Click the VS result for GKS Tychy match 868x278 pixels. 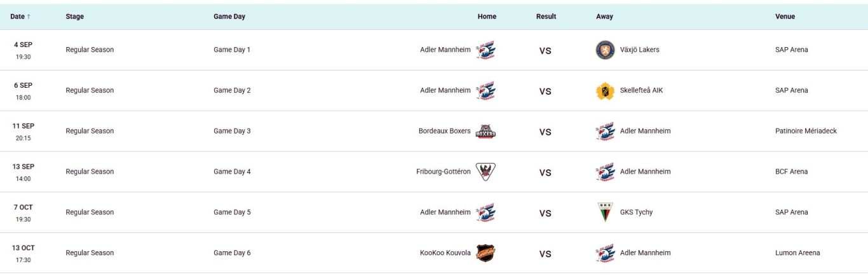(x=545, y=213)
